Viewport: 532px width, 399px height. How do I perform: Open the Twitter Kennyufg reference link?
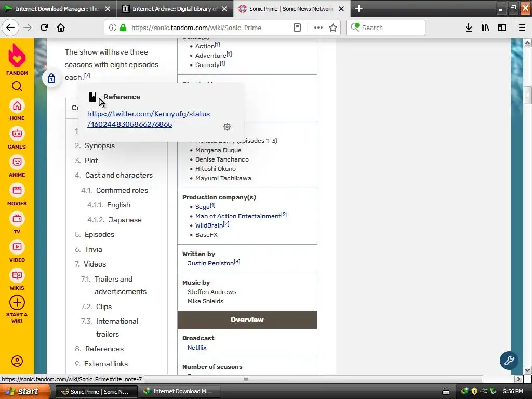[149, 119]
